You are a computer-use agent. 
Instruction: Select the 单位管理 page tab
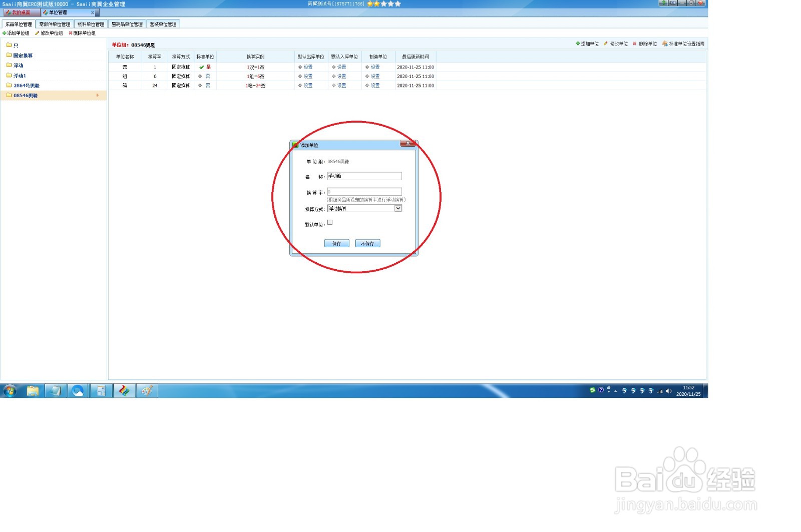coord(58,13)
